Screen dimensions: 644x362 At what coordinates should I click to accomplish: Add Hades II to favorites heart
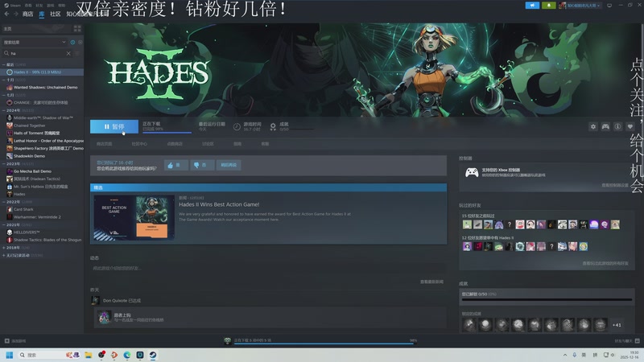point(630,127)
